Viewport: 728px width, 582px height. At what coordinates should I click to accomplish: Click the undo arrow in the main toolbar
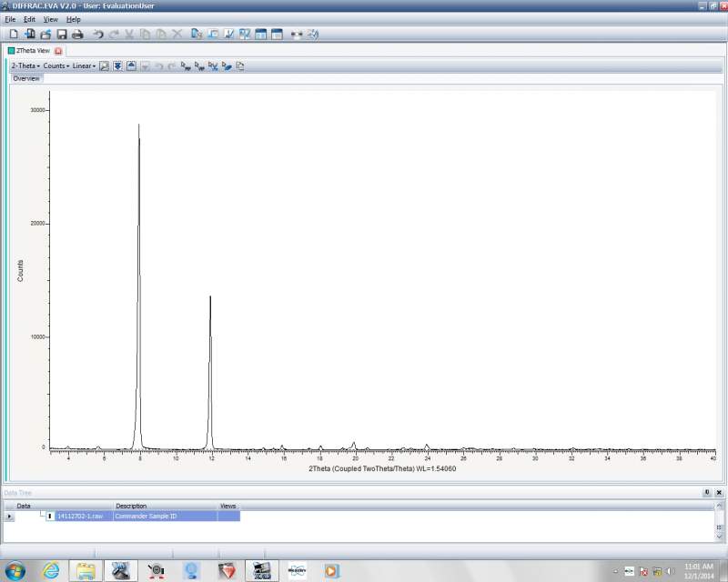click(x=98, y=34)
